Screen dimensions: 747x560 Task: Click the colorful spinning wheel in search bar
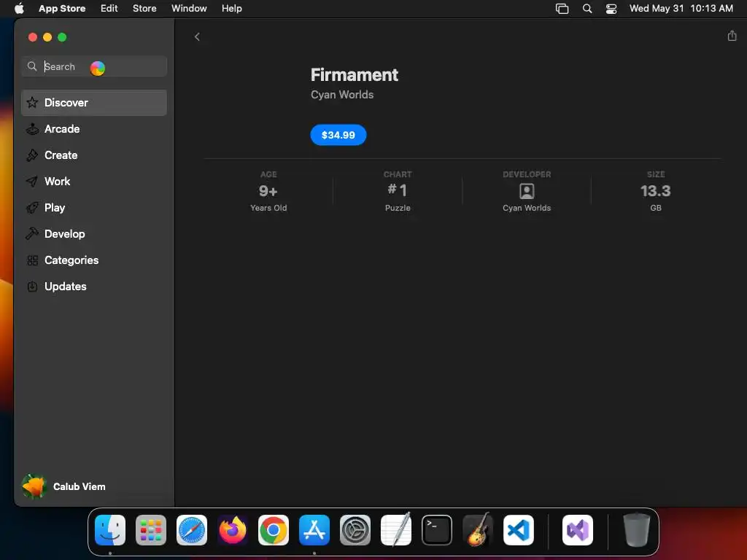(98, 69)
